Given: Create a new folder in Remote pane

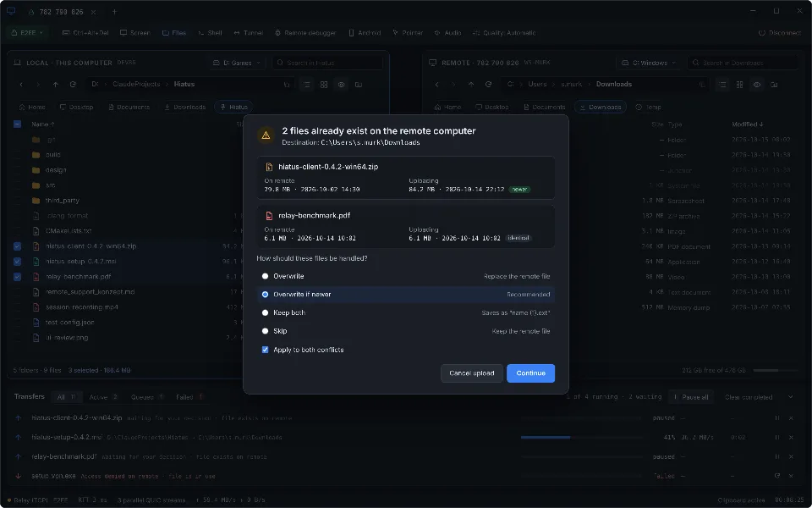Looking at the screenshot, I should (774, 85).
